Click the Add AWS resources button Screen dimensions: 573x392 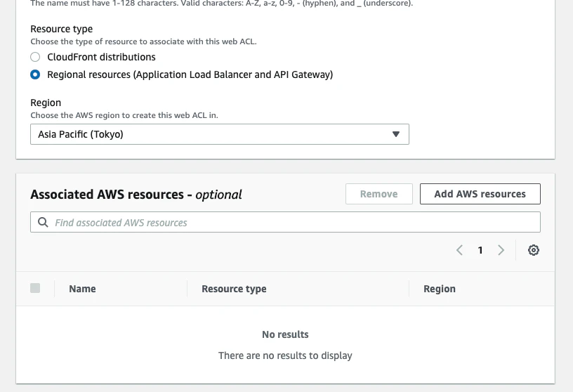480,194
